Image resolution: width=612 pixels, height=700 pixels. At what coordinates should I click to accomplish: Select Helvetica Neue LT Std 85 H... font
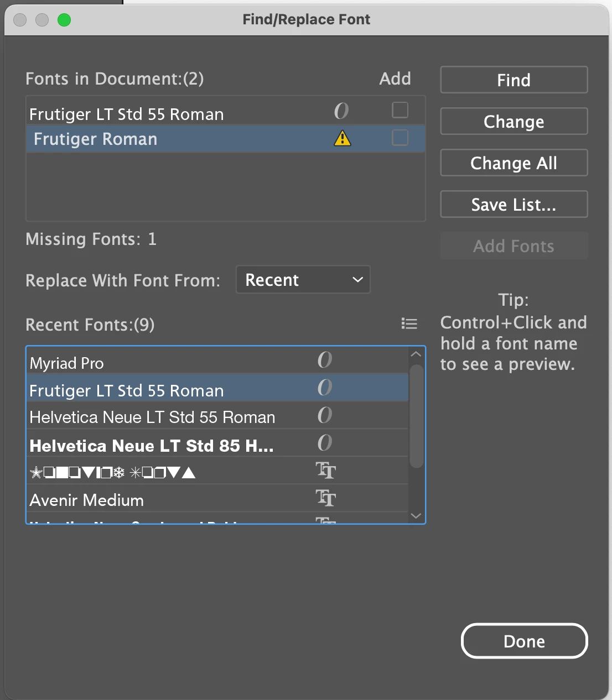click(217, 443)
